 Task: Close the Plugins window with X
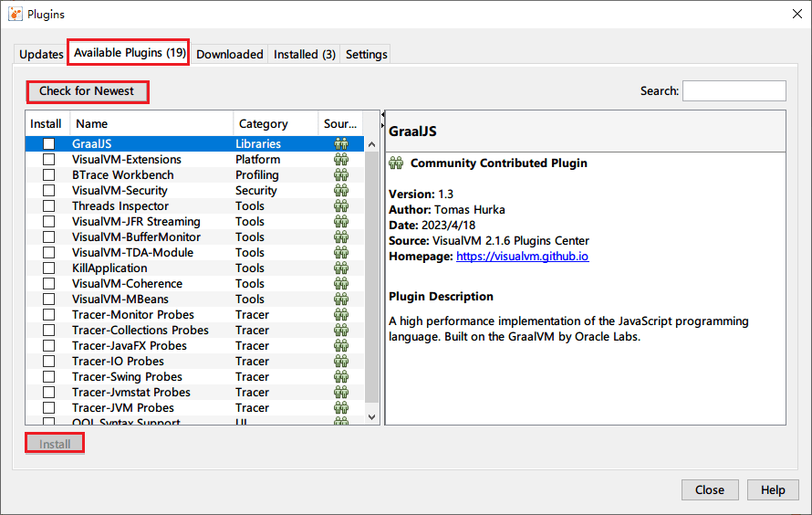(797, 14)
